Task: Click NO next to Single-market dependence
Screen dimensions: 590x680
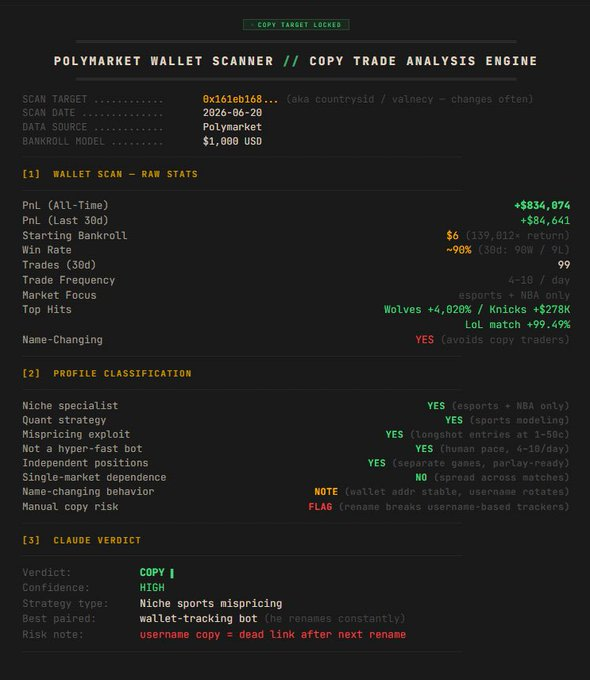Action: tap(421, 477)
